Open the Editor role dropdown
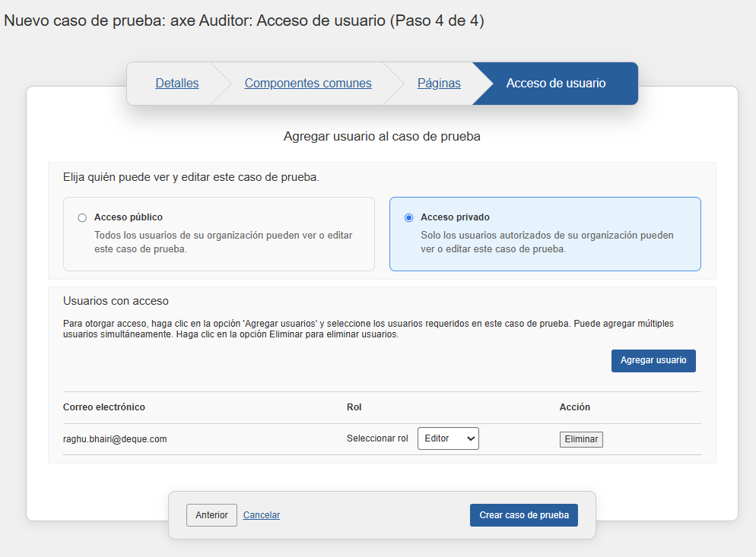This screenshot has height=557, width=756. (x=448, y=438)
